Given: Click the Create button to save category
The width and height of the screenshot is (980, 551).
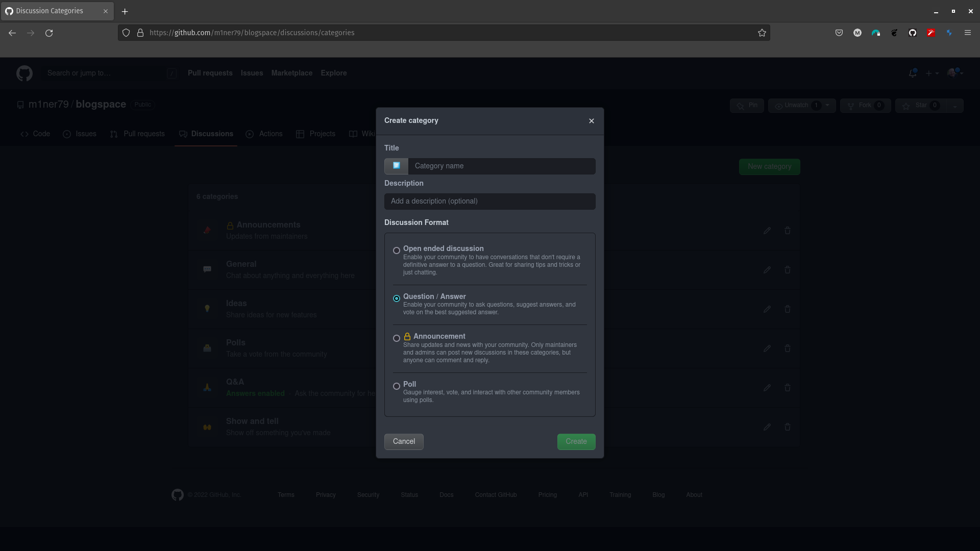Looking at the screenshot, I should coord(576,441).
